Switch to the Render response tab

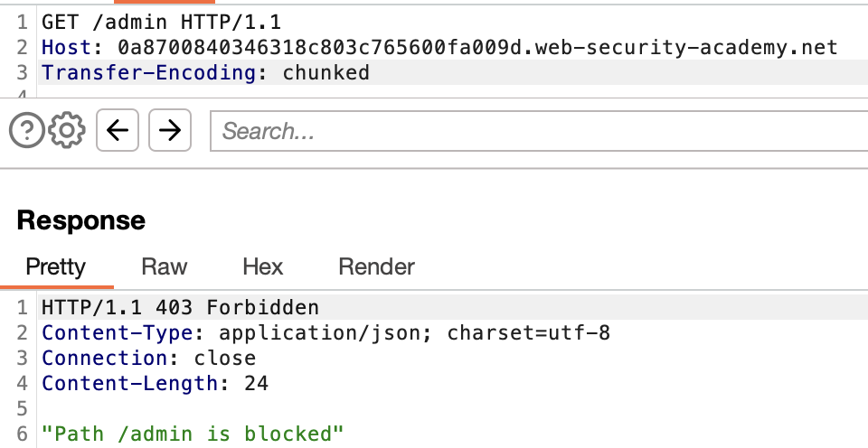[x=376, y=267]
